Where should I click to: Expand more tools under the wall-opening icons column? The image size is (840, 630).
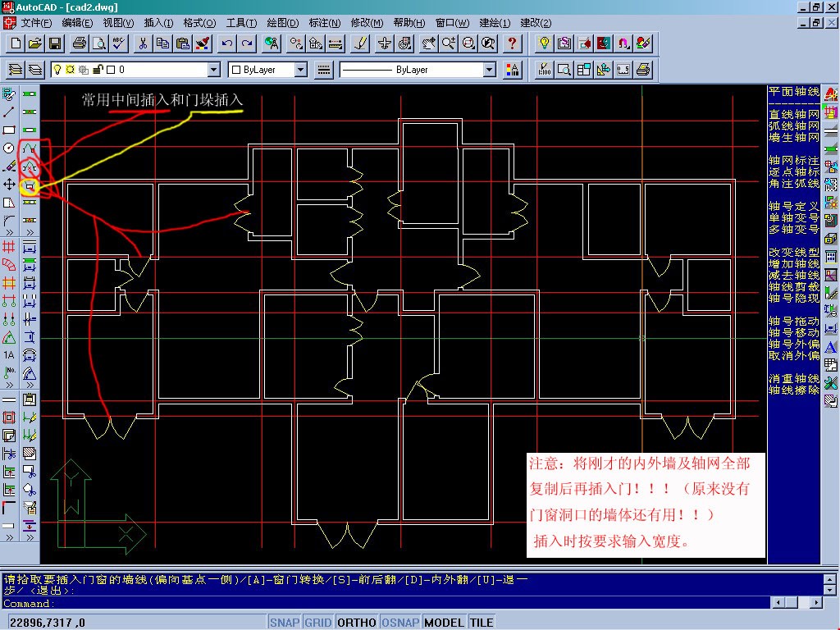(30, 232)
